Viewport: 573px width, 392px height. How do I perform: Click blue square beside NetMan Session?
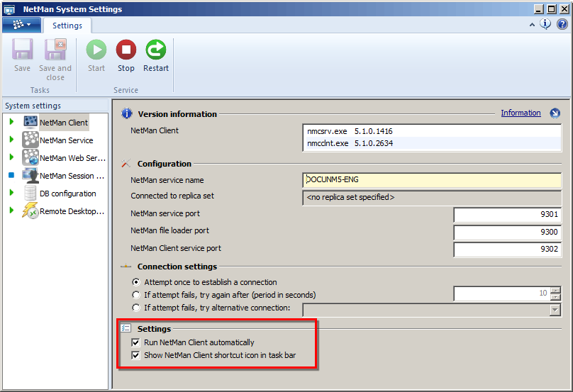(11, 175)
